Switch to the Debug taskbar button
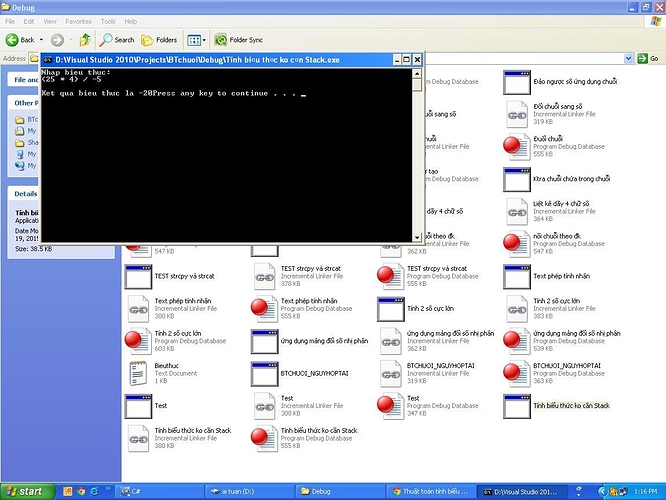The height and width of the screenshot is (500, 666). click(339, 492)
